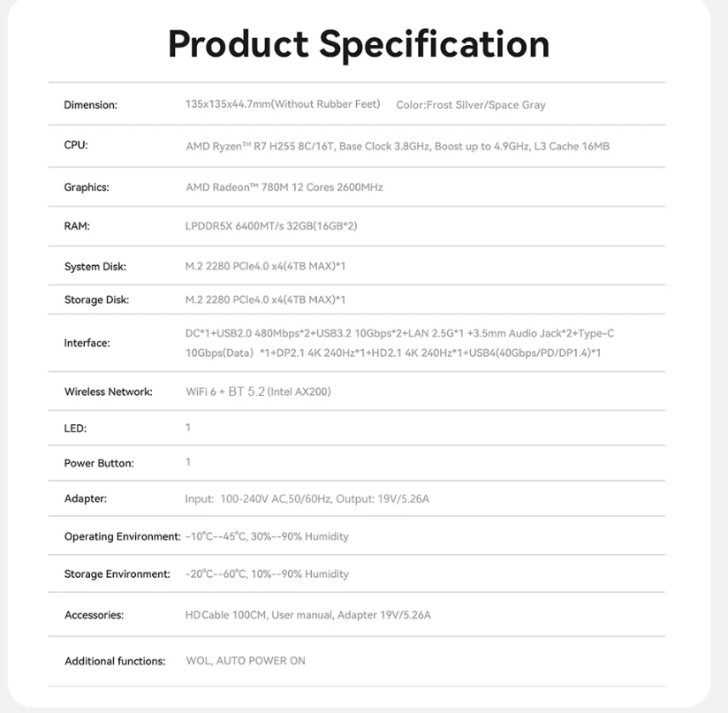Select the Graphics row label

click(87, 187)
